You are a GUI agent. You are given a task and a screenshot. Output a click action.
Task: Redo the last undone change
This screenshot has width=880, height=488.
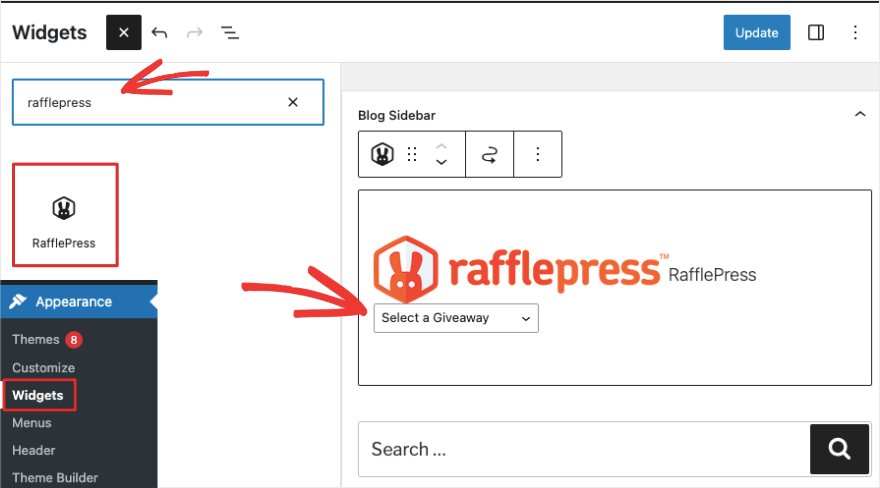(x=194, y=33)
